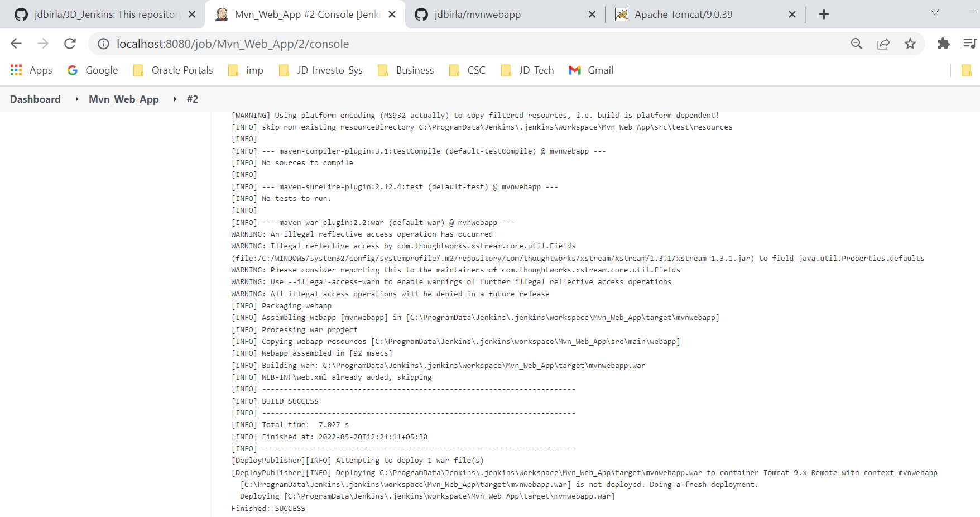Open the media control playlist icon

(970, 44)
